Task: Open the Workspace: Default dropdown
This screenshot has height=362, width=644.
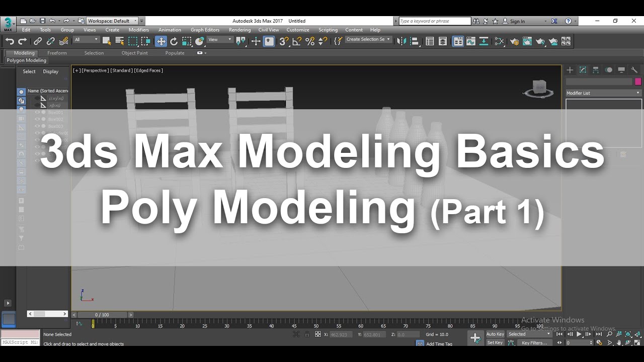Action: point(112,21)
